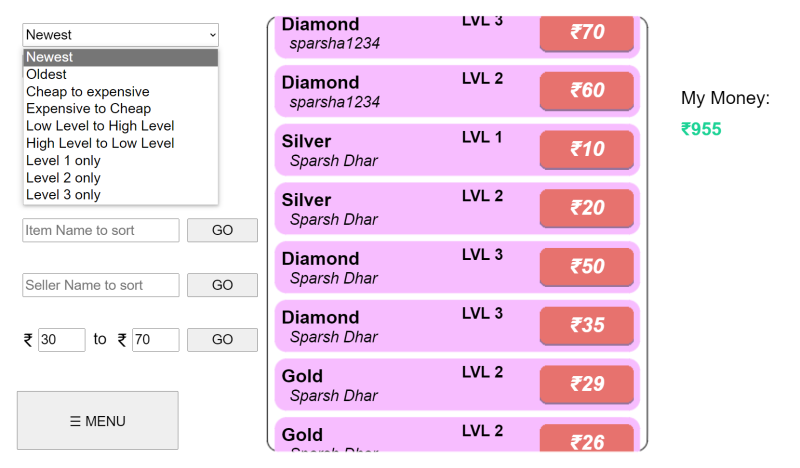Select Oldest from sort list
Viewport: 800px width, 468px height.
click(x=120, y=75)
